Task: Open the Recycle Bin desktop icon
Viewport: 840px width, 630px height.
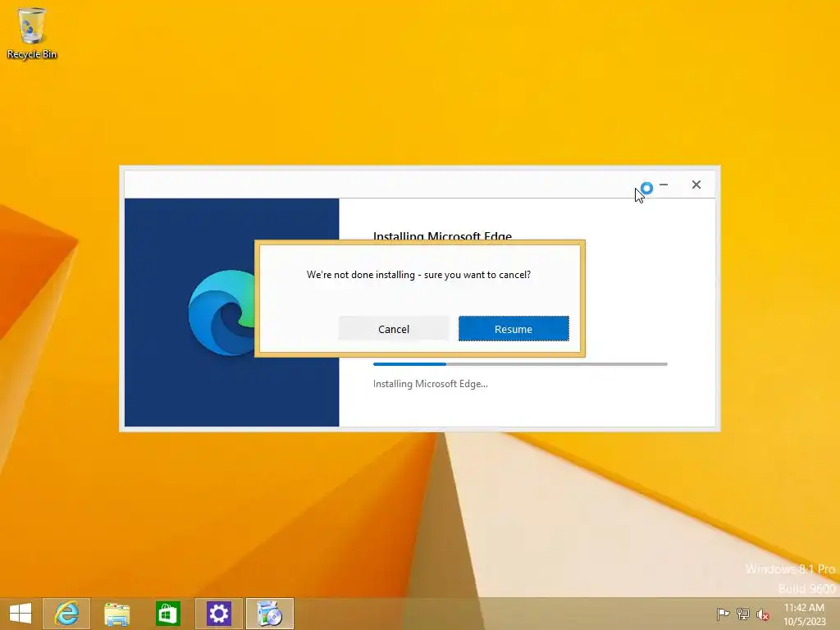Action: point(32,33)
